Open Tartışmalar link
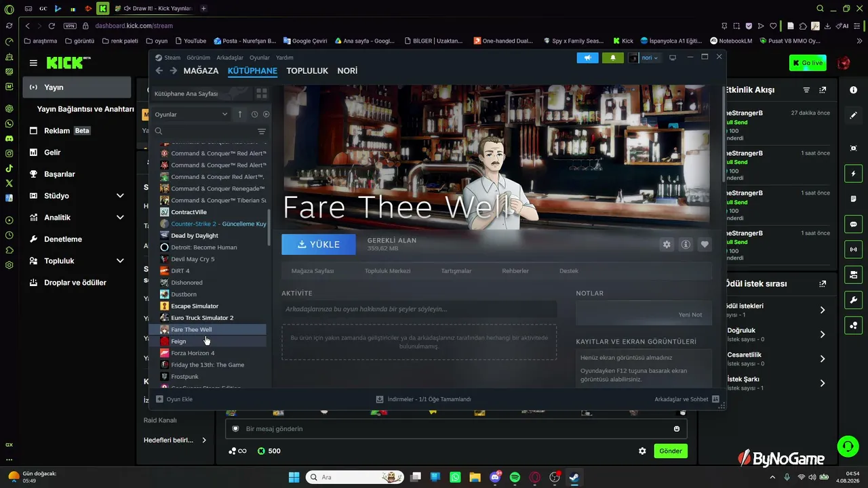 pos(456,271)
